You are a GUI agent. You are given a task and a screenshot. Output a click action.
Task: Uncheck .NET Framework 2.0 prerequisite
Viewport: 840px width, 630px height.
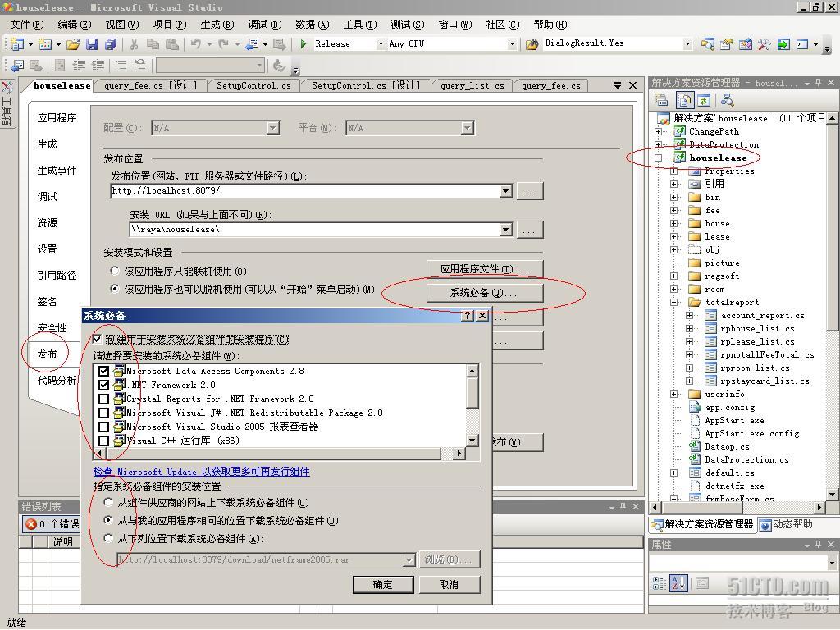point(104,385)
